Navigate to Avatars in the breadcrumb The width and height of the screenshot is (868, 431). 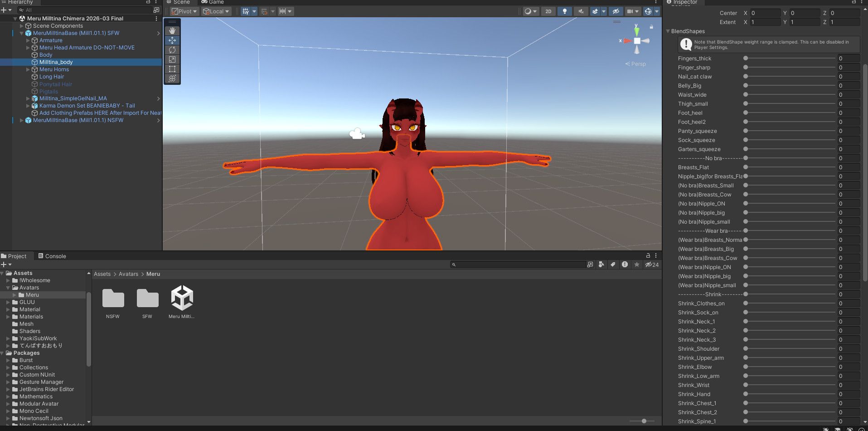(128, 274)
